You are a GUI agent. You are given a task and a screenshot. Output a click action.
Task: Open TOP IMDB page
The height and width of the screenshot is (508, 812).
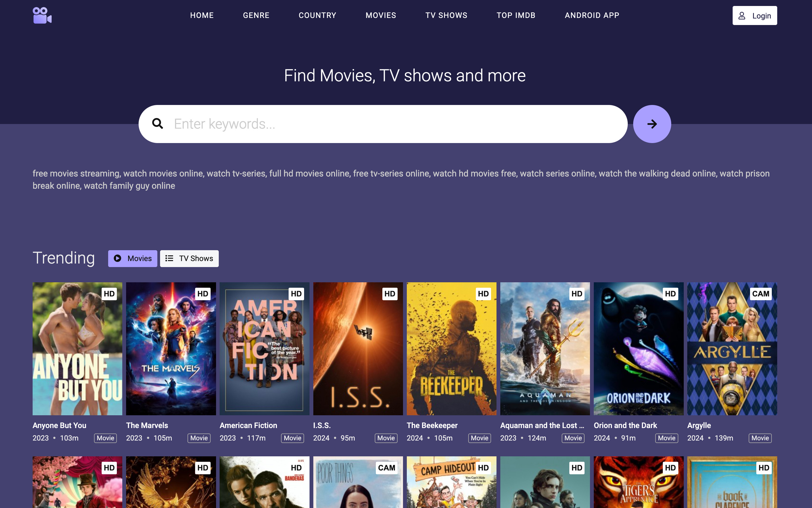tap(516, 16)
